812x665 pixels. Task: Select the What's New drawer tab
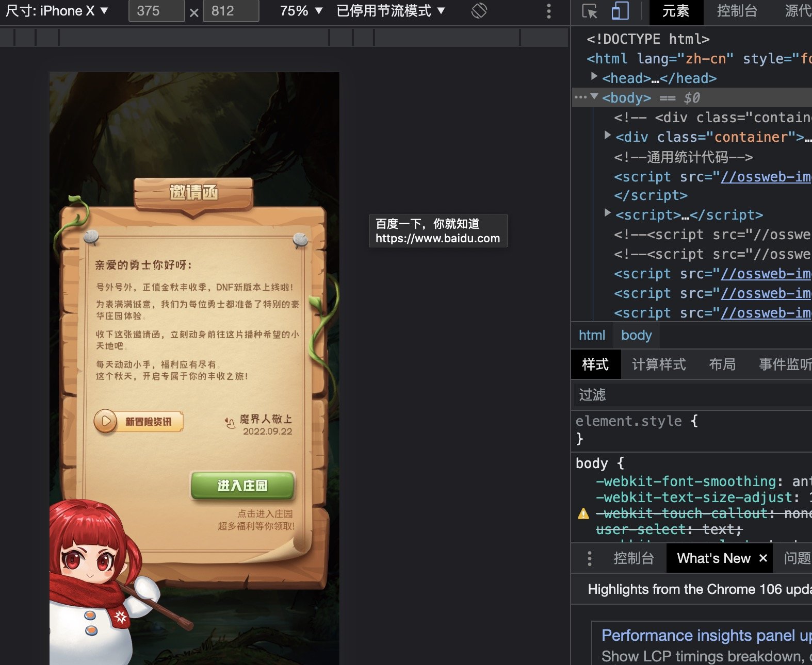[x=713, y=558]
